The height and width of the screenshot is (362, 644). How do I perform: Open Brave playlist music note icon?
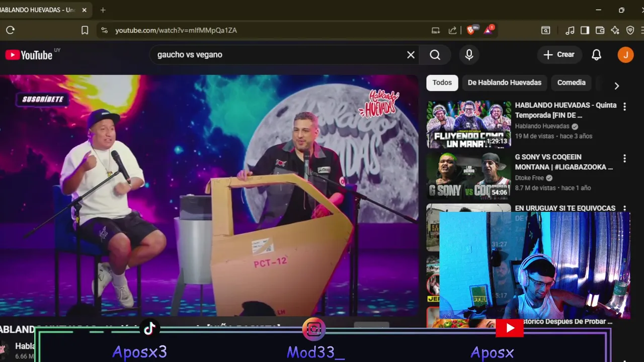(570, 30)
